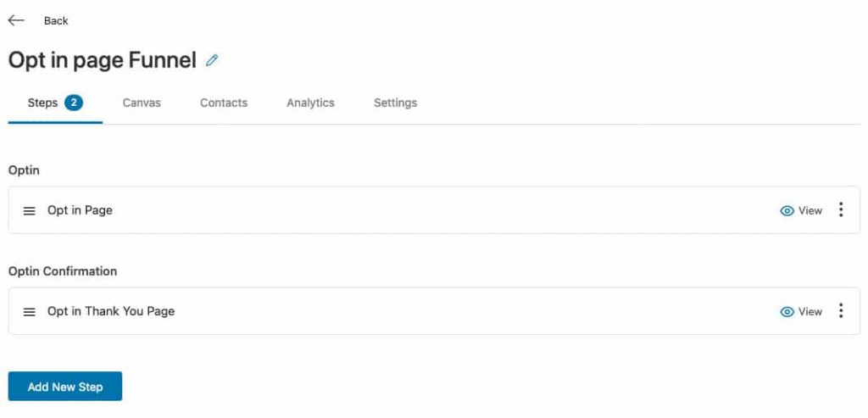The image size is (868, 418).
Task: Switch to the Canvas tab
Action: 142,103
